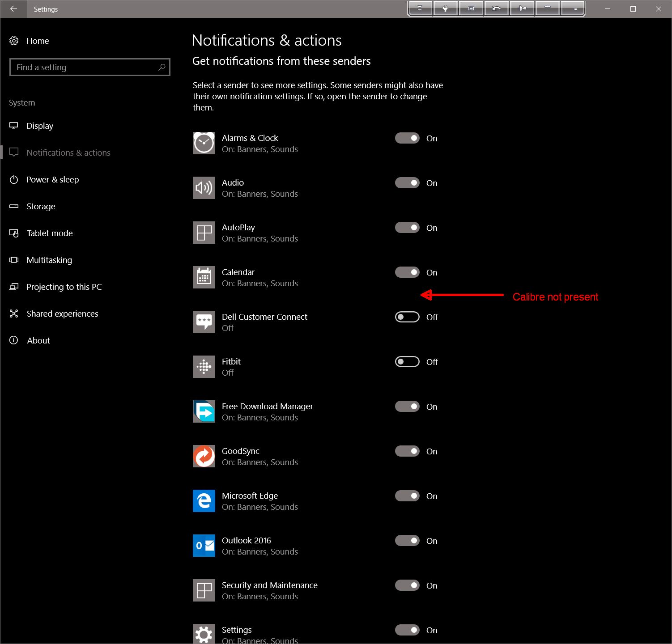Click the GoodSync app icon
Screen dimensions: 672x644
(204, 456)
